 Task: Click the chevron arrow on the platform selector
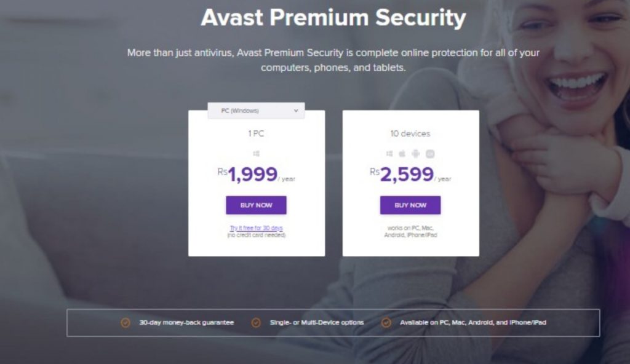(295, 110)
